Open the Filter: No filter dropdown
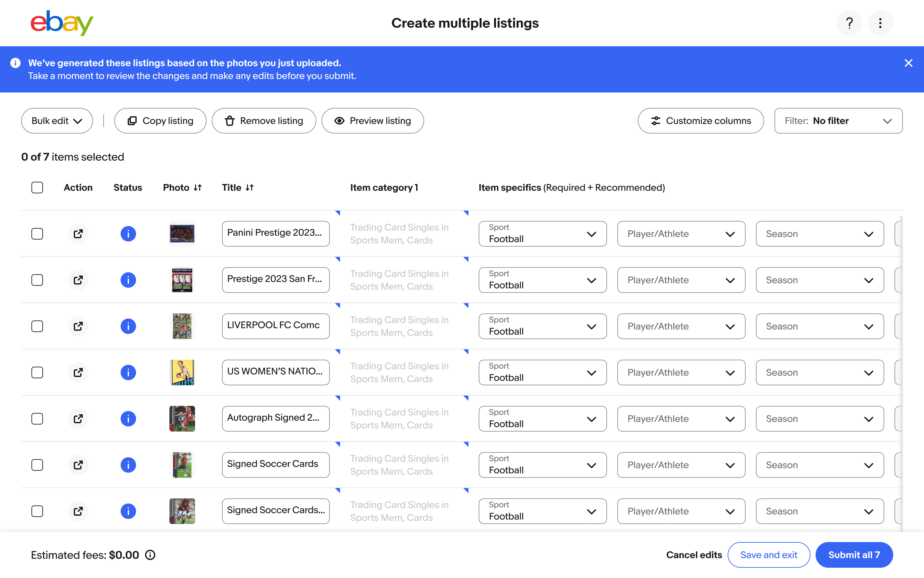This screenshot has height=578, width=924. click(x=838, y=121)
